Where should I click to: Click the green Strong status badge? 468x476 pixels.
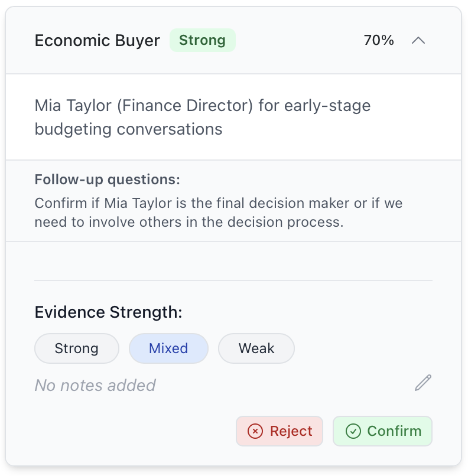click(202, 41)
